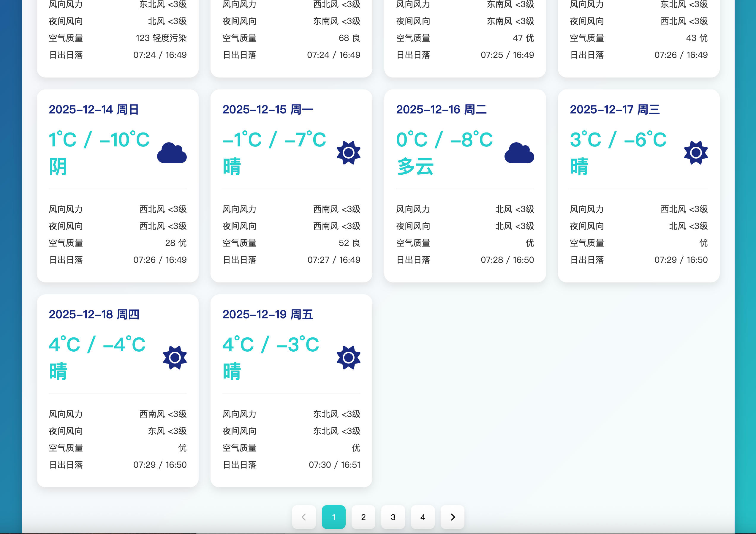The width and height of the screenshot is (756, 534).
Task: Switch to page 4 of results
Action: [423, 517]
